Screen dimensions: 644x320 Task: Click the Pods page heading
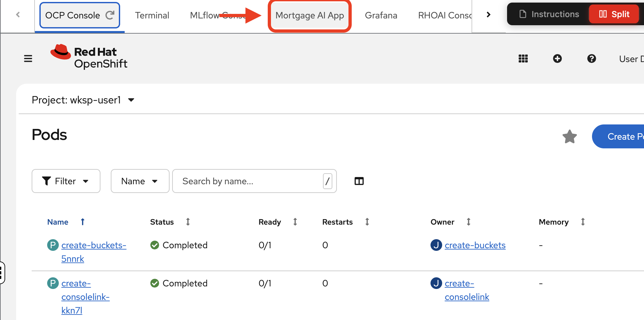pyautogui.click(x=49, y=134)
